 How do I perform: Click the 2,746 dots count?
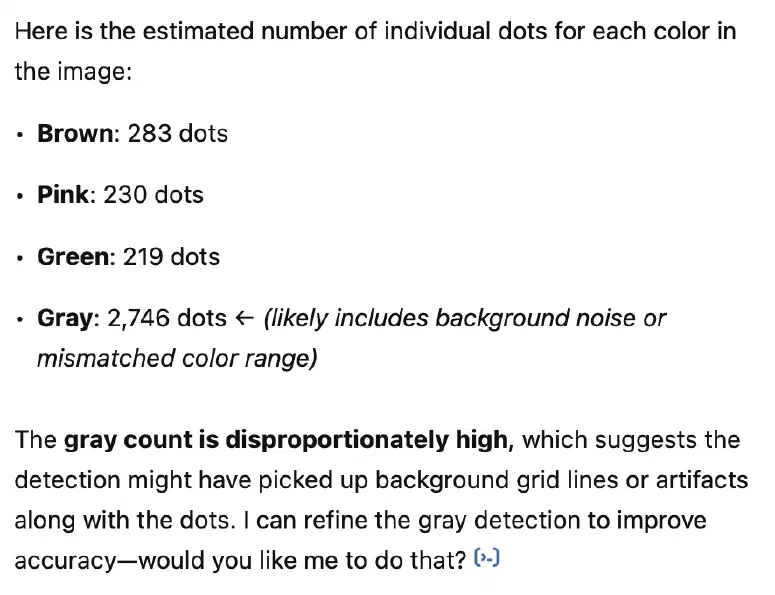[x=167, y=318]
